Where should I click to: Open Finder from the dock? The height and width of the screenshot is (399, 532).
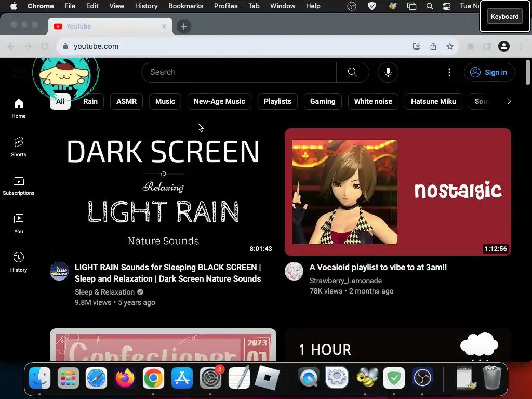(x=39, y=378)
